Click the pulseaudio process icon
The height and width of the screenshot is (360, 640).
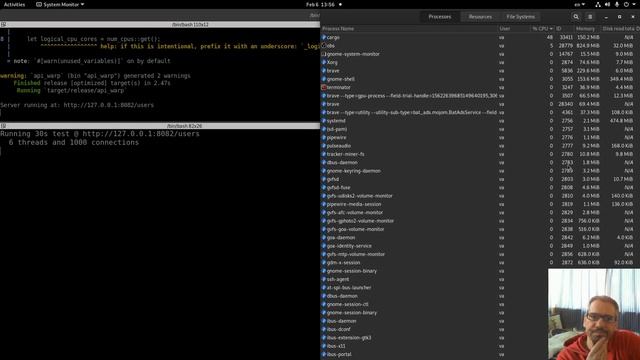[324, 146]
